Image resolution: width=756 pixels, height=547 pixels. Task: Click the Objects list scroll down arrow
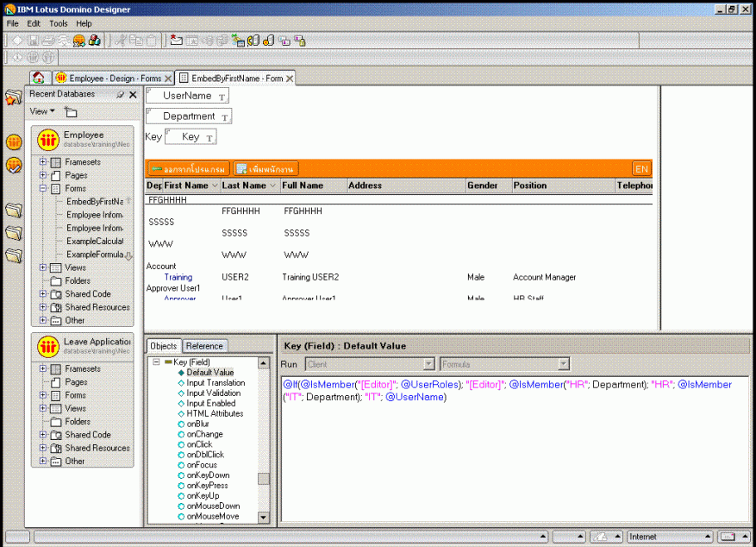[x=263, y=517]
